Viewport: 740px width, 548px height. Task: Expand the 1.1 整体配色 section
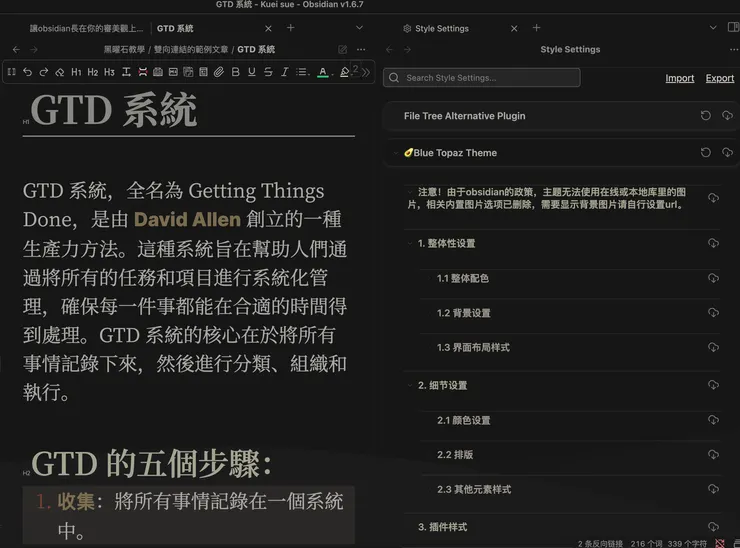pyautogui.click(x=462, y=278)
